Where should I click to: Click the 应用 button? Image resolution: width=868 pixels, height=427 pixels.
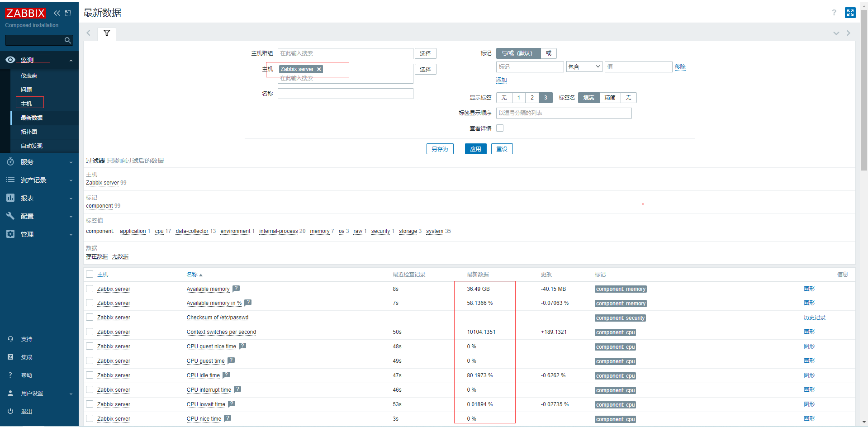[475, 149]
